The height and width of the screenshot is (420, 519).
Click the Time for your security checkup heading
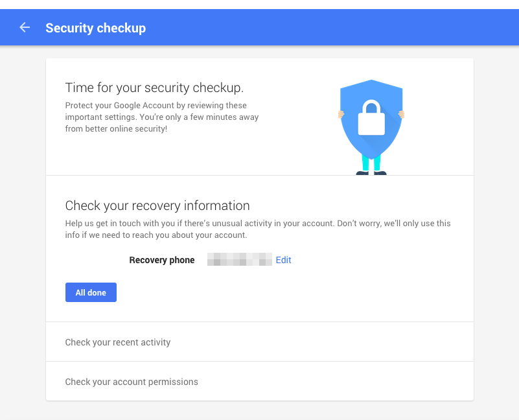click(x=154, y=87)
